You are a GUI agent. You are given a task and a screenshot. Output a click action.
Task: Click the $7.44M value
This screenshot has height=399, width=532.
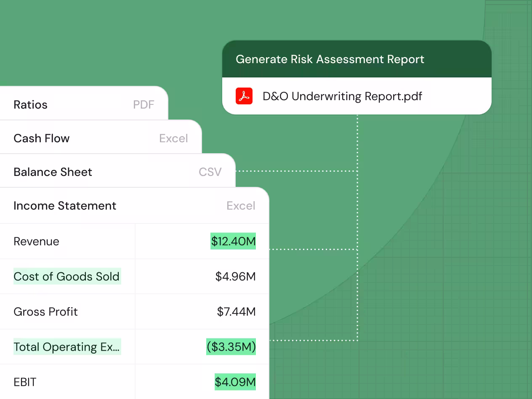click(236, 311)
